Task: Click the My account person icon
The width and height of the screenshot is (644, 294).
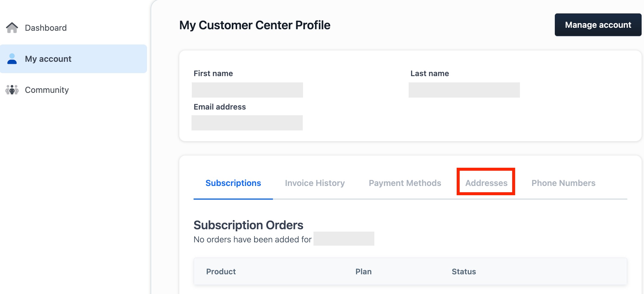Action: pyautogui.click(x=12, y=59)
